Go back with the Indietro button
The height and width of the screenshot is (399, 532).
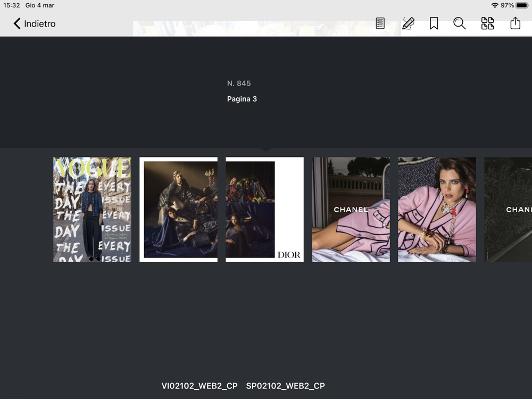34,24
